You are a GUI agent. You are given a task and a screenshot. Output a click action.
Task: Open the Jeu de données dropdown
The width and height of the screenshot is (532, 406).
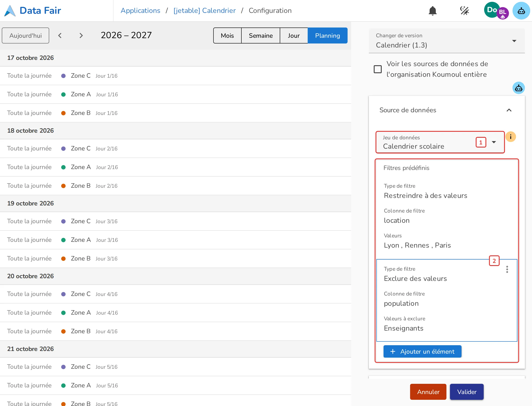tap(440, 142)
